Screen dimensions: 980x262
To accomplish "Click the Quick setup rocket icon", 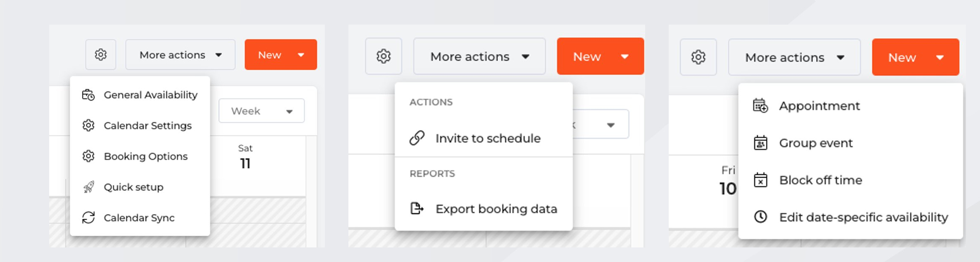I will pos(88,187).
